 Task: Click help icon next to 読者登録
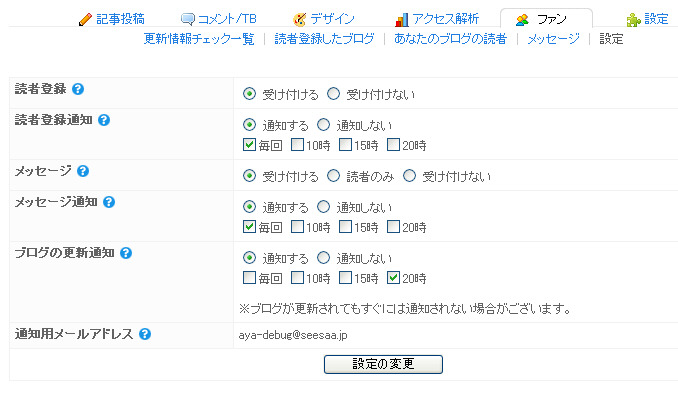tap(78, 89)
